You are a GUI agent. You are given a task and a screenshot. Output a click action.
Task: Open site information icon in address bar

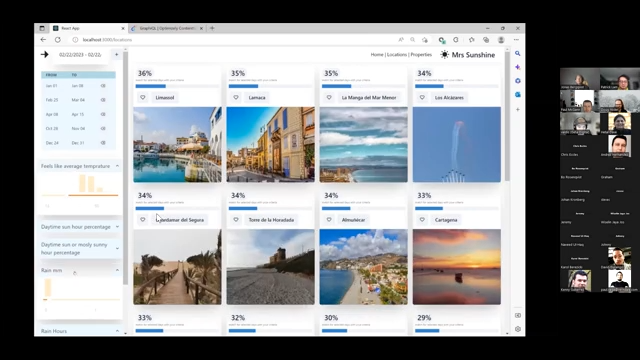click(x=75, y=40)
